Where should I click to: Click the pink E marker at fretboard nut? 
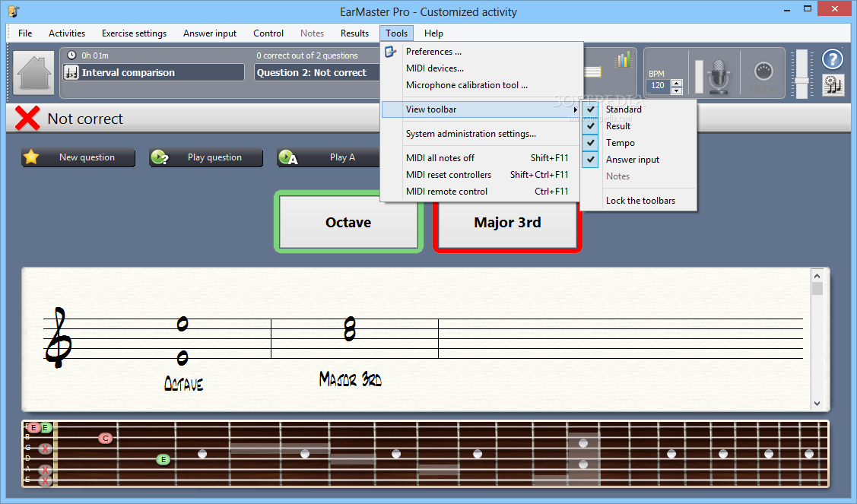(x=33, y=427)
